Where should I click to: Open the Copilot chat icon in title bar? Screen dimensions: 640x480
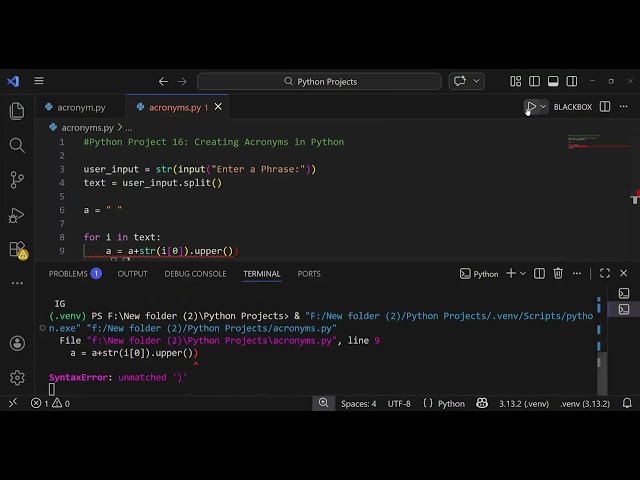click(460, 81)
